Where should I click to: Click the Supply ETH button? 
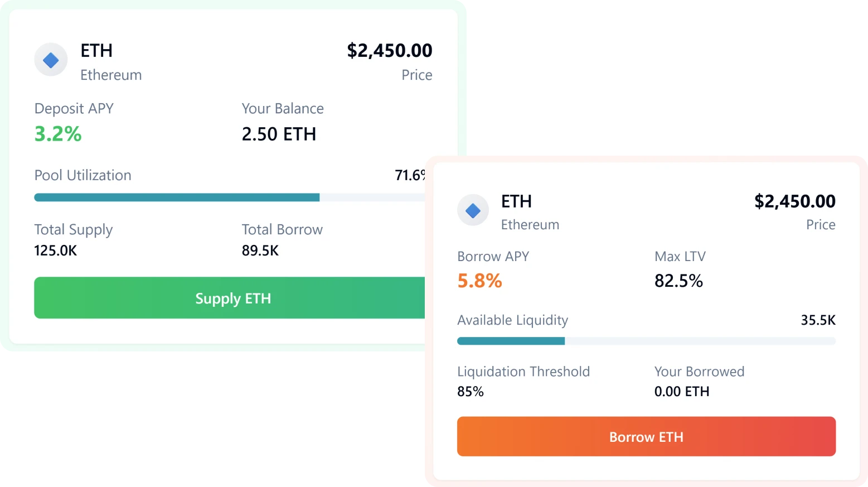click(x=233, y=298)
